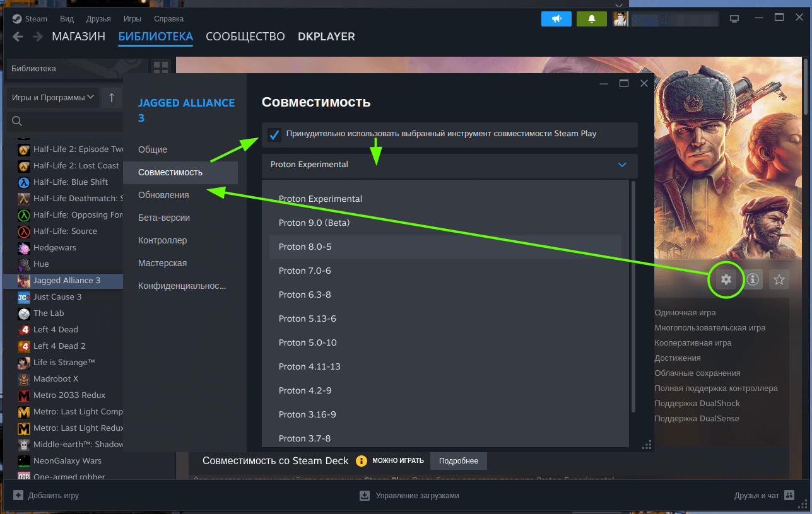Image resolution: width=812 pixels, height=514 pixels.
Task: Select Half-Life: Blue Shift game icon
Action: coord(24,182)
